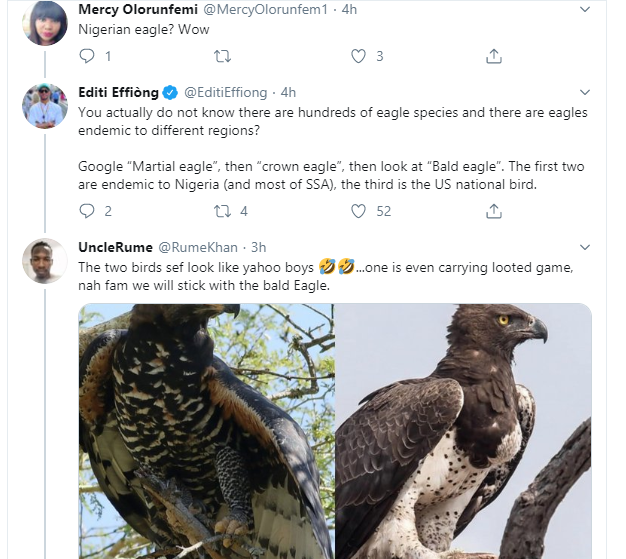
Task: Open Editi Effiong's avatar
Action: tap(45, 106)
